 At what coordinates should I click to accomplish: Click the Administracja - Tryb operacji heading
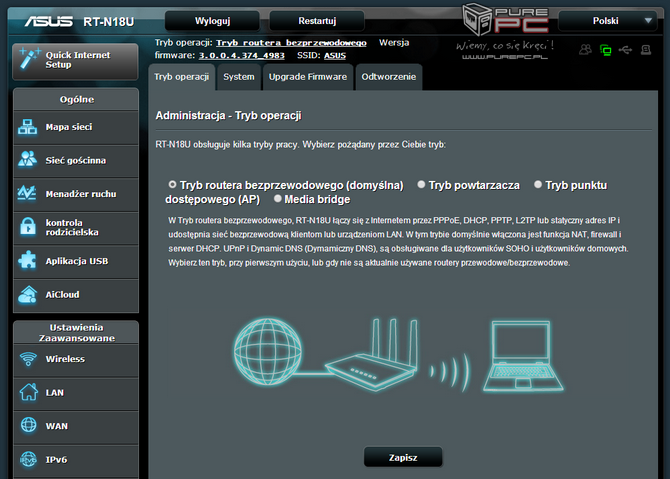[229, 116]
